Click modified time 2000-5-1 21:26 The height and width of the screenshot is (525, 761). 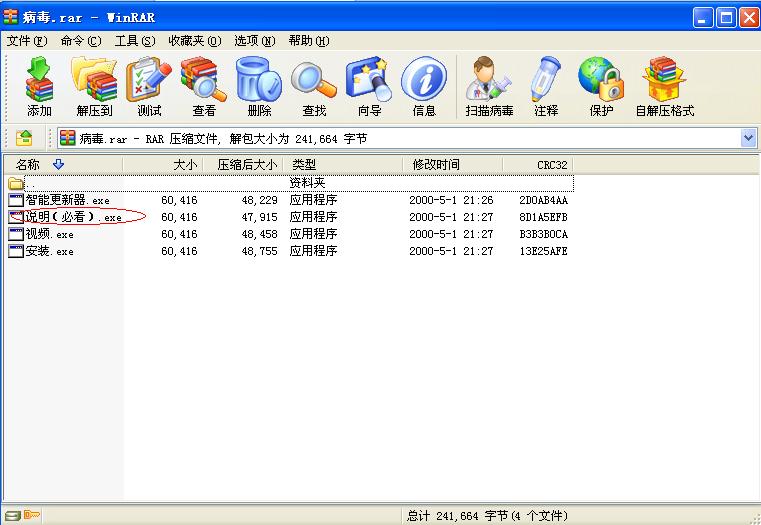pyautogui.click(x=451, y=200)
